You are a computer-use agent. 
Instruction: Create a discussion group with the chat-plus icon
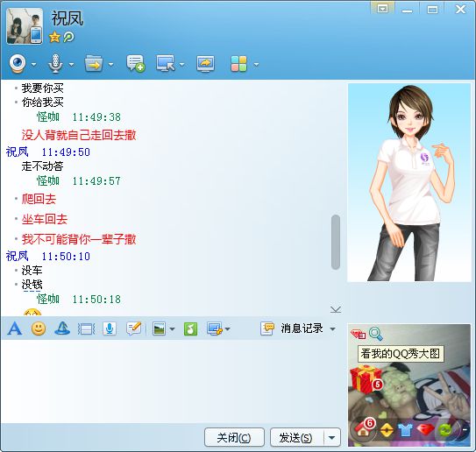pyautogui.click(x=135, y=63)
